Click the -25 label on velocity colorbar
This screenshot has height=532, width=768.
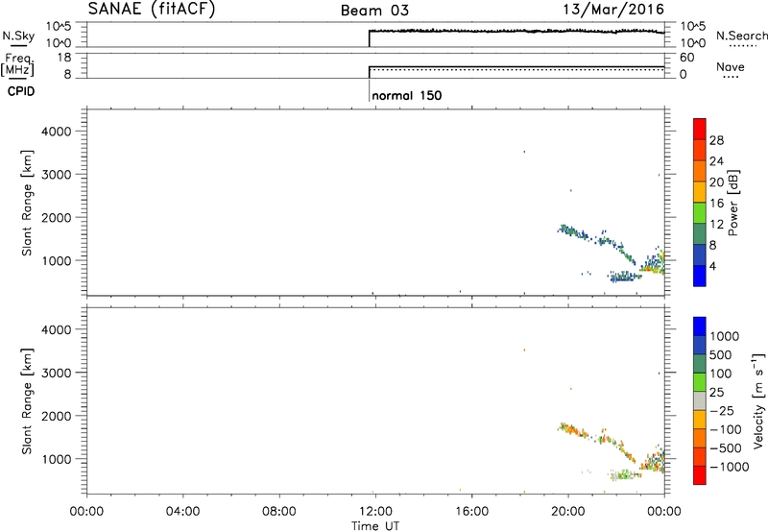point(722,410)
